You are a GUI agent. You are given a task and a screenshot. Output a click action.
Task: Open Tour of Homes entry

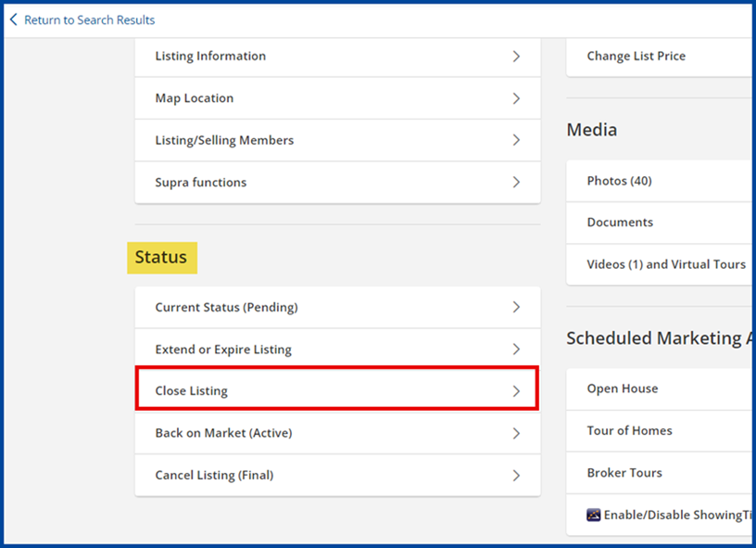(629, 430)
